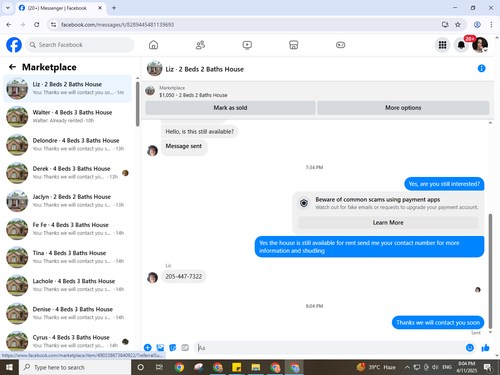Open Tina - 4 Beds 3 Baths House chat
This screenshot has height=375, width=500.
tap(67, 257)
